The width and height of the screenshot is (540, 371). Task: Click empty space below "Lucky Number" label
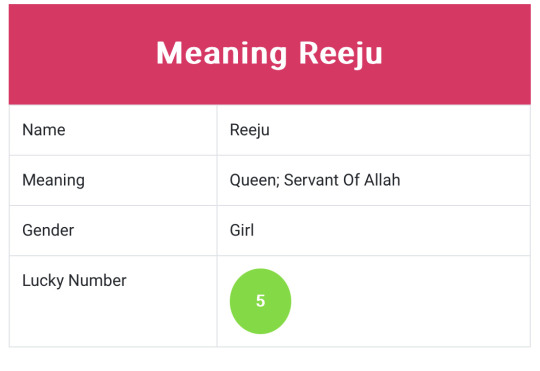point(113,319)
